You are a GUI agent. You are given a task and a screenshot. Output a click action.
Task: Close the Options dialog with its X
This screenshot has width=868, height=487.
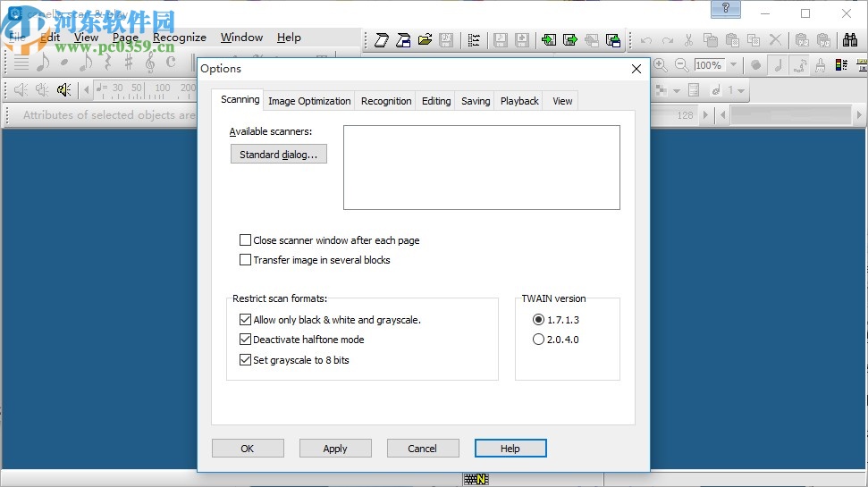tap(636, 69)
